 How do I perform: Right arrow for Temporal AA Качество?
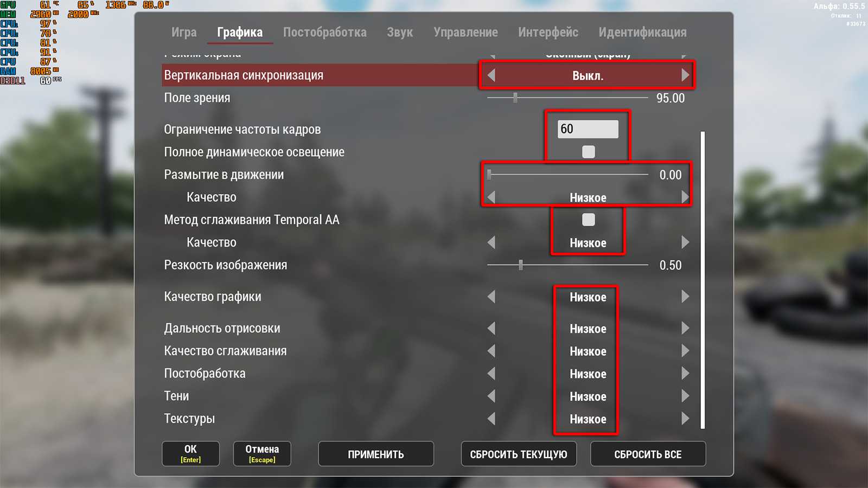pyautogui.click(x=685, y=242)
